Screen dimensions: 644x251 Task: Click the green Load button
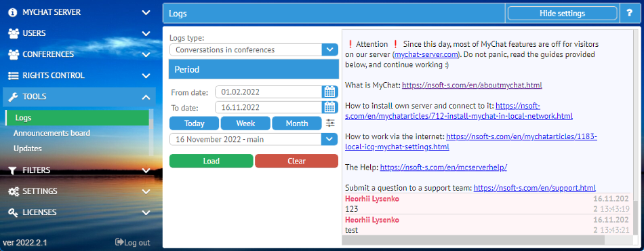(x=211, y=161)
